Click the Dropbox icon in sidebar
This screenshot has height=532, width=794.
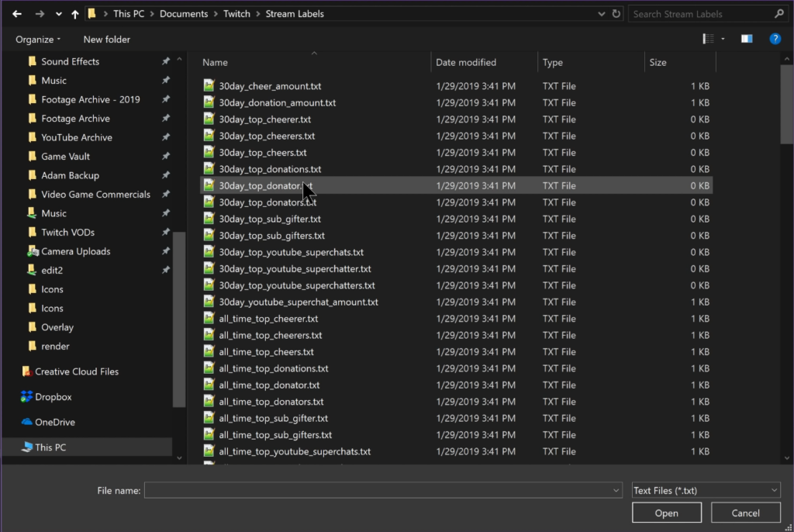[x=26, y=397]
